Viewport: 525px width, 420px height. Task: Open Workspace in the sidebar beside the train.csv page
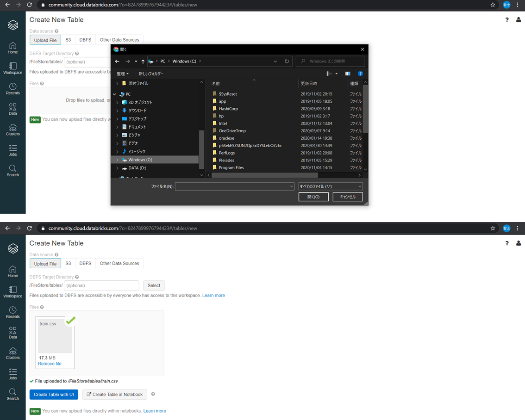point(12,292)
